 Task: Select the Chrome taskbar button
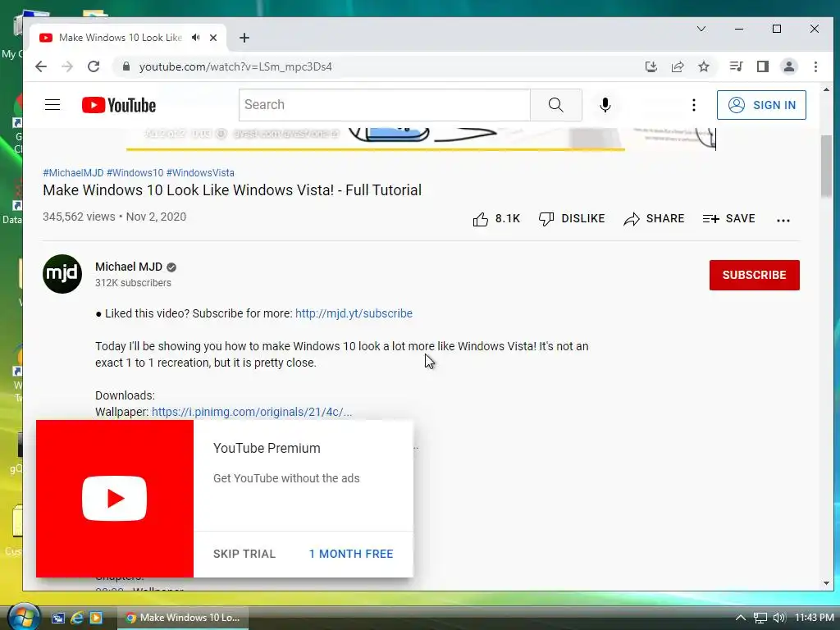coord(183,618)
